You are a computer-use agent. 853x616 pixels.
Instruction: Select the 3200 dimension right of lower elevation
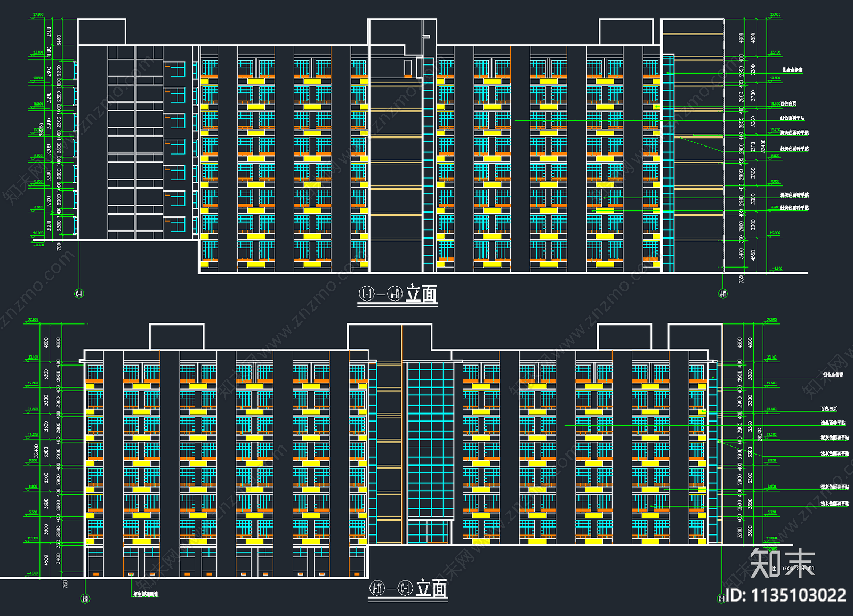pyautogui.click(x=740, y=532)
